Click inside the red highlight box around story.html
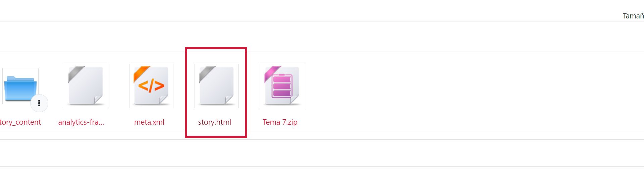This screenshot has height=189, width=644. (x=216, y=92)
